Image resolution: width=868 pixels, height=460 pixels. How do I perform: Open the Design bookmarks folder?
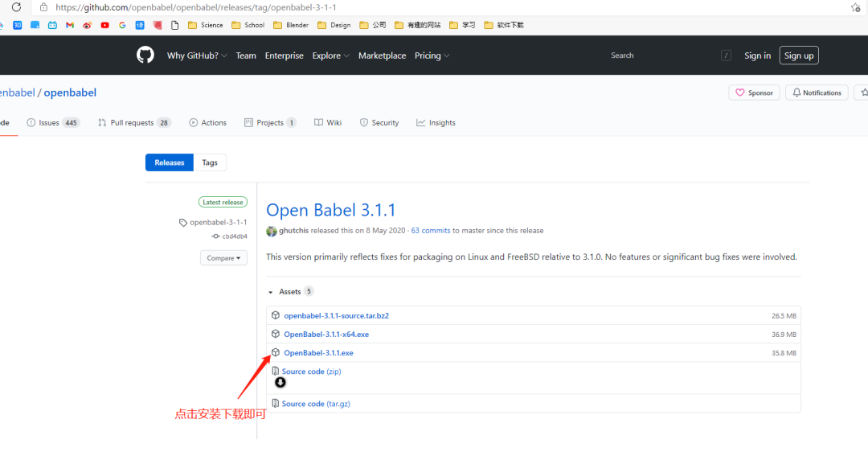coord(334,25)
